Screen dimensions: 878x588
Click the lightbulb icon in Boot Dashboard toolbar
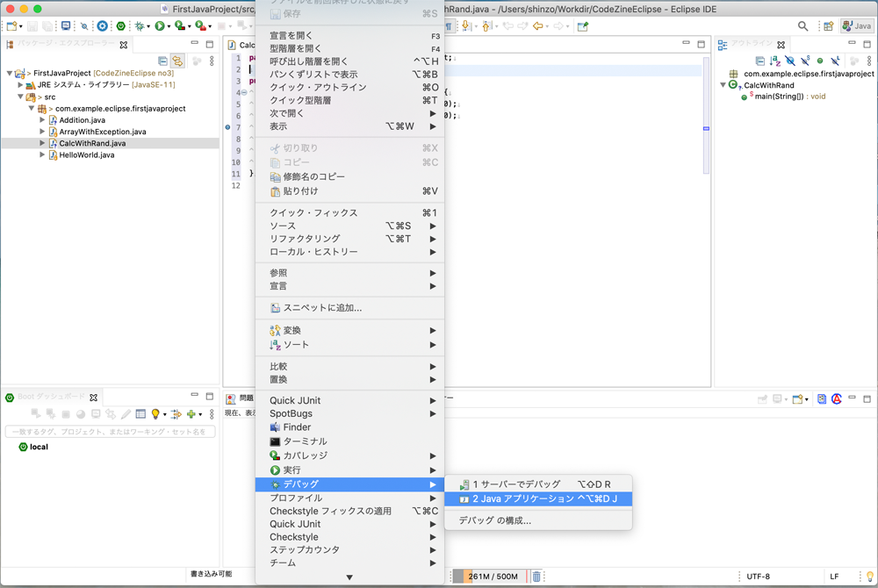click(x=155, y=414)
